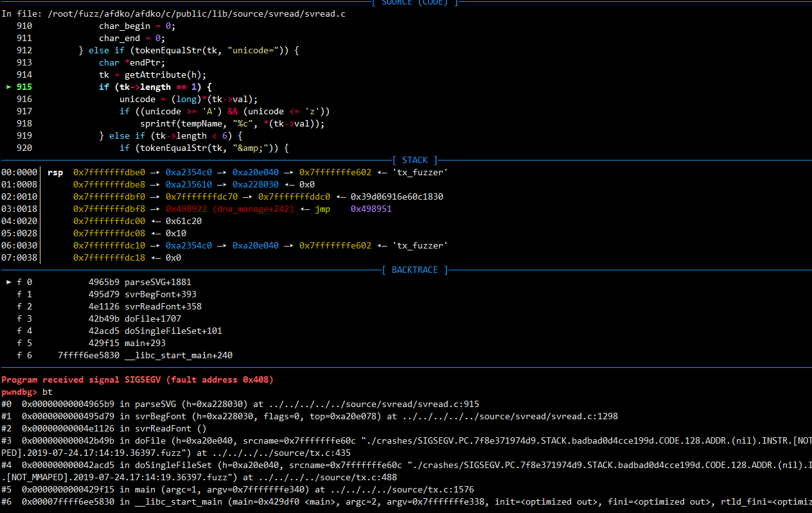Select line number 910 in source
The image size is (812, 513).
click(24, 26)
